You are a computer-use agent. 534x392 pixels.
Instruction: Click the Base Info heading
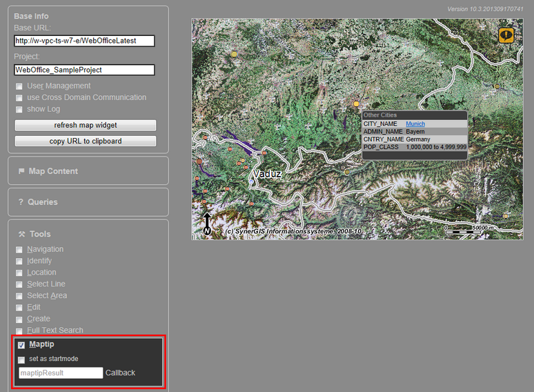point(31,16)
